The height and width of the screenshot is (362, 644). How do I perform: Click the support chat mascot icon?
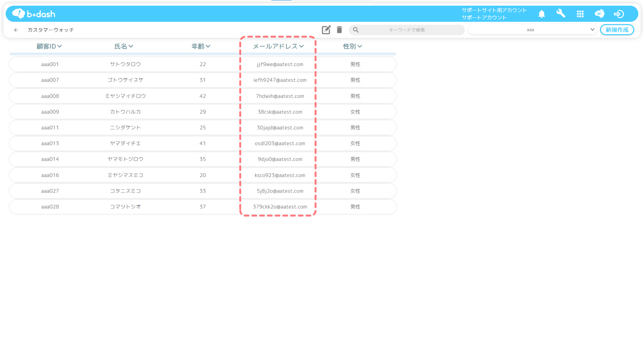pos(599,14)
